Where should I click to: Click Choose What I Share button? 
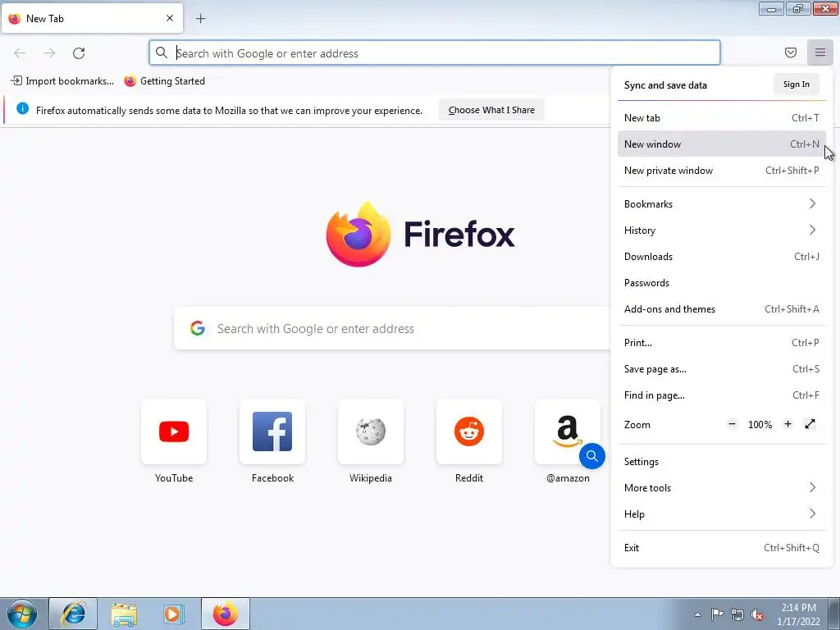491,110
